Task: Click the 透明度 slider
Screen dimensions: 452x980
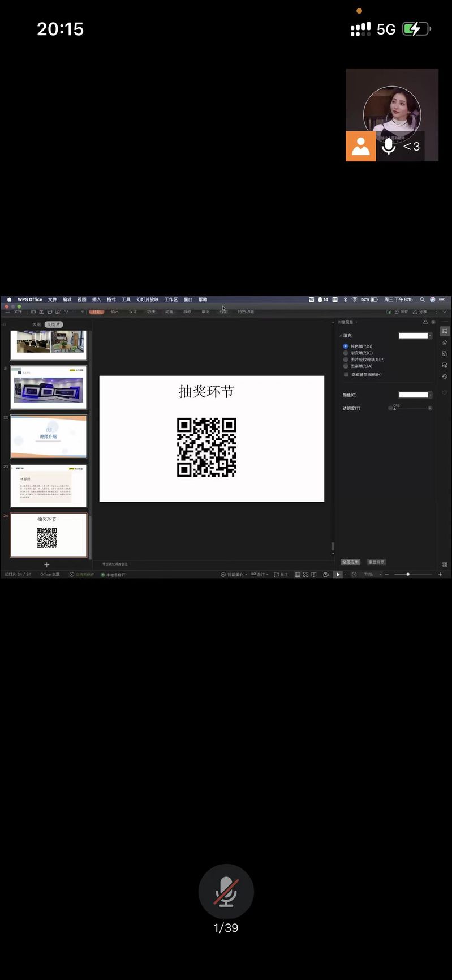Action: point(410,408)
